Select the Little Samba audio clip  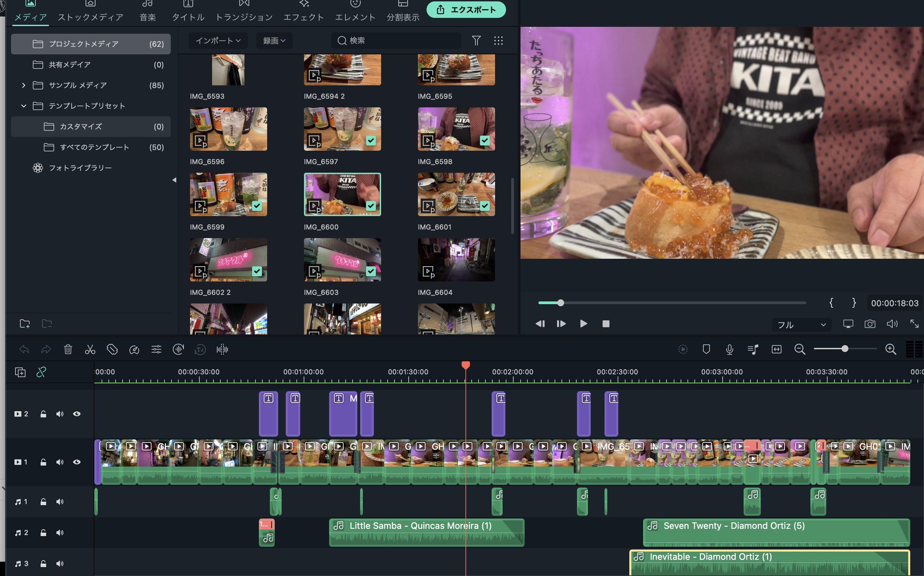(x=427, y=533)
